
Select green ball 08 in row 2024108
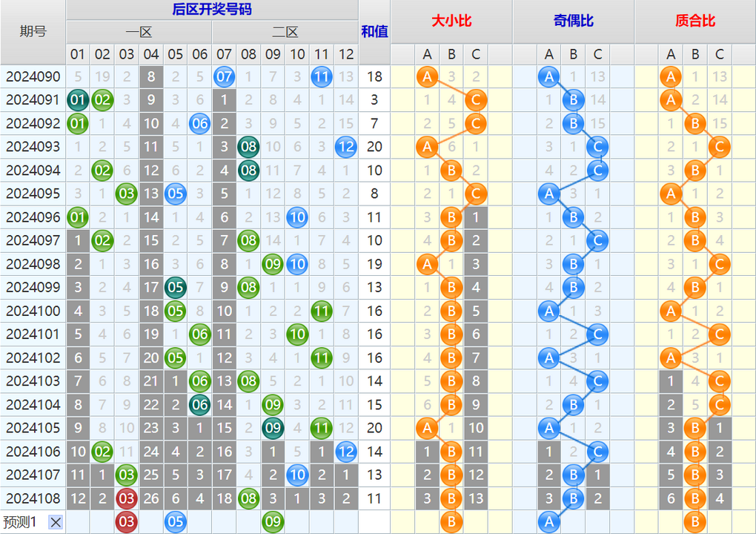(249, 498)
